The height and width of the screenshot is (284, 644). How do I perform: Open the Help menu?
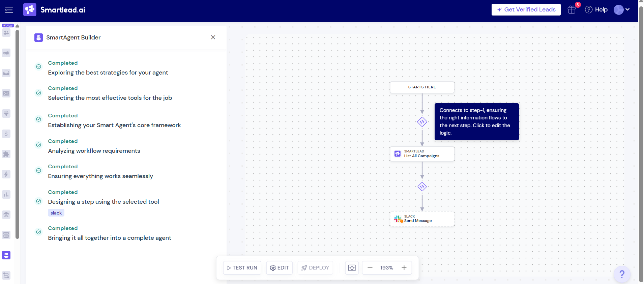point(596,10)
